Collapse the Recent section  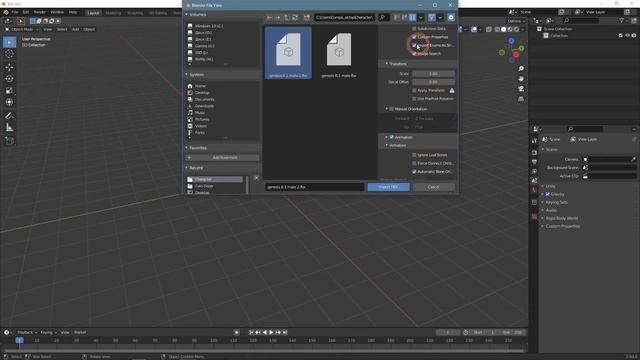point(187,168)
